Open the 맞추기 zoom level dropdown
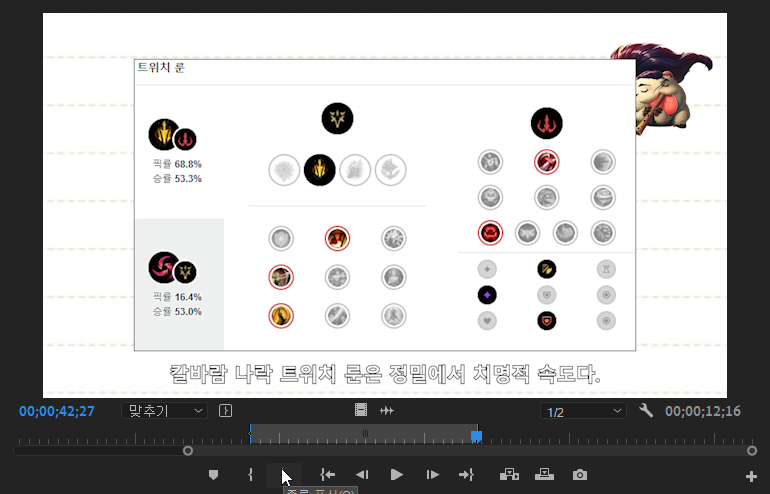 point(164,411)
